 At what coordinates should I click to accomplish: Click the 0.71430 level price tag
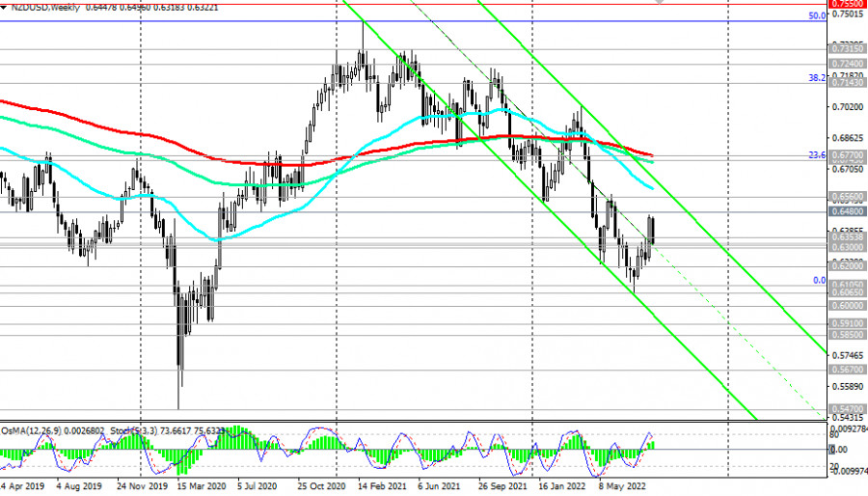point(847,82)
